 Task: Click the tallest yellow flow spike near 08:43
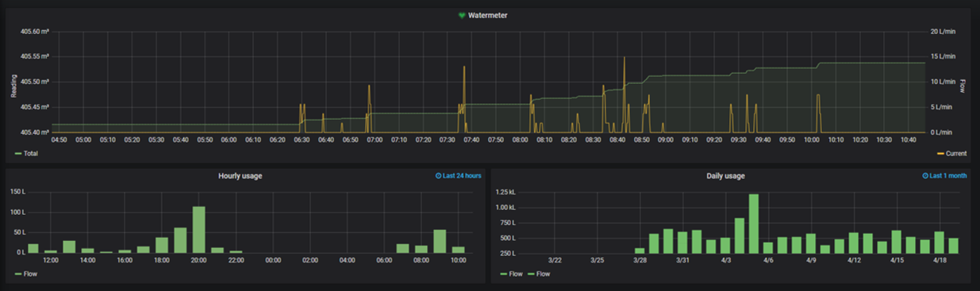pyautogui.click(x=625, y=94)
